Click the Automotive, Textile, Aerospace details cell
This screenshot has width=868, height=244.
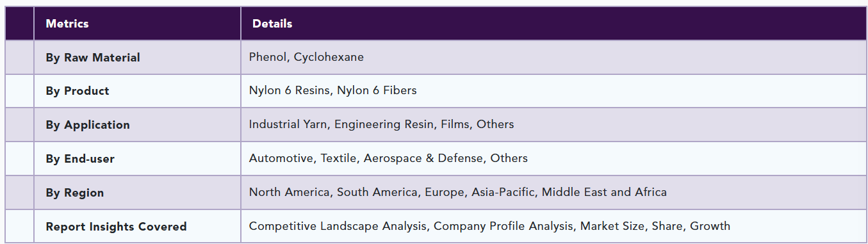click(x=553, y=159)
